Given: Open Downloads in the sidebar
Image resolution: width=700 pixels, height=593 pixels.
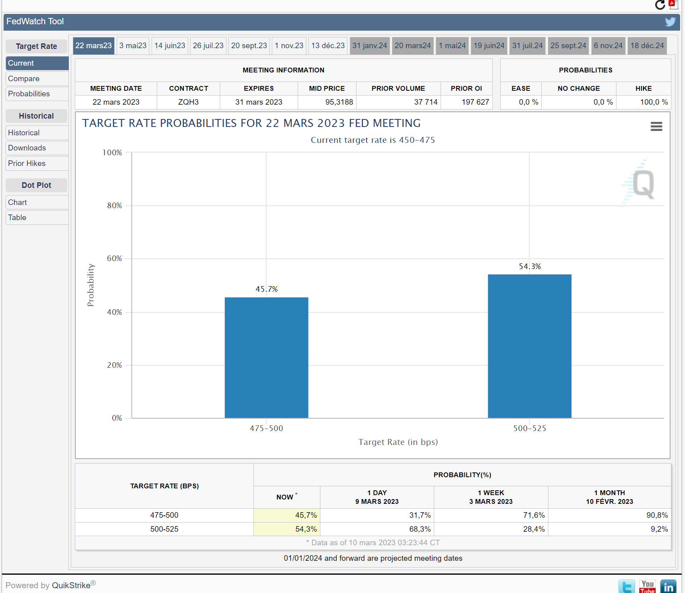Looking at the screenshot, I should [x=37, y=148].
